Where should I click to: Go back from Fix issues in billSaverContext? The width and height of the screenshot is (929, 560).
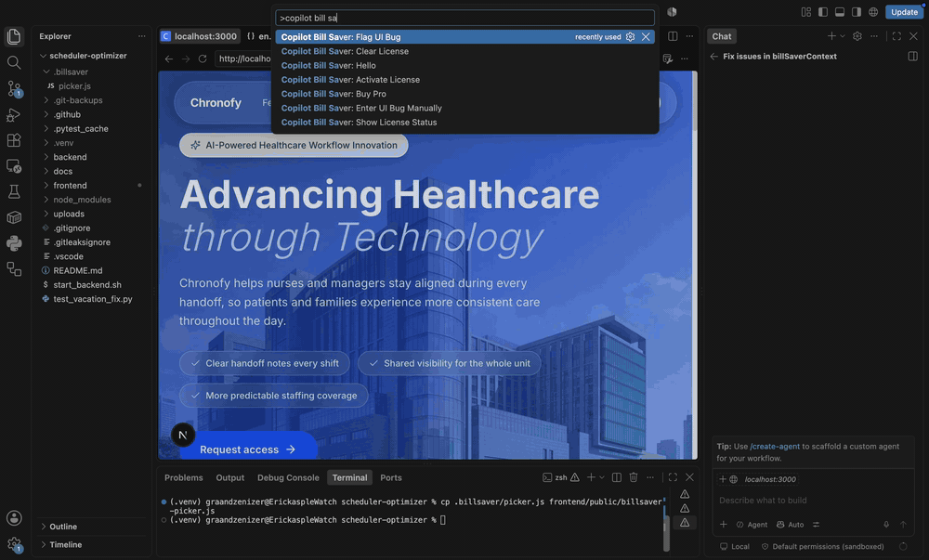pyautogui.click(x=713, y=57)
